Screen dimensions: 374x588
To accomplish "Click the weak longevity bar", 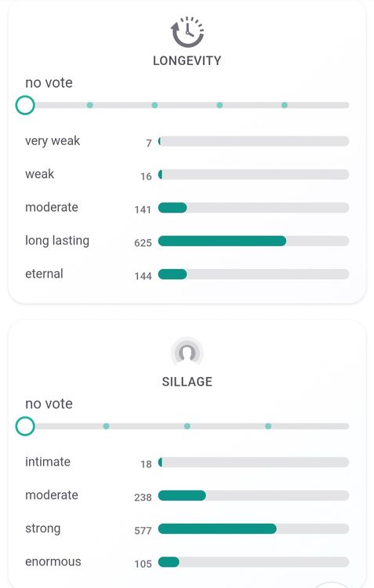I will 253,174.
